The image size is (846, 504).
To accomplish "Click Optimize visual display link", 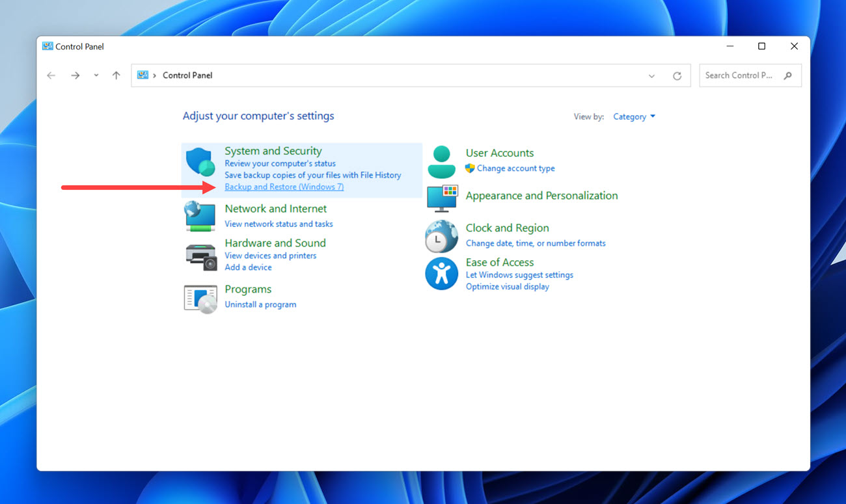I will pyautogui.click(x=508, y=287).
